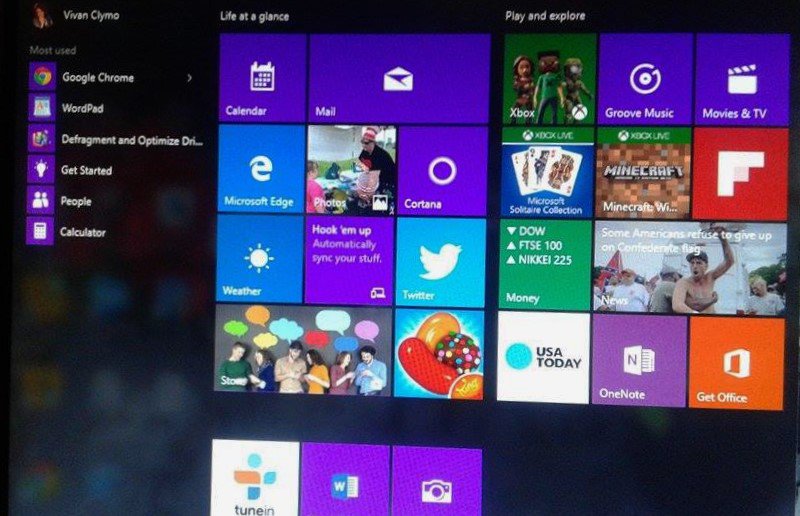Open the Weather tile
This screenshot has height=516, width=800.
(x=260, y=258)
